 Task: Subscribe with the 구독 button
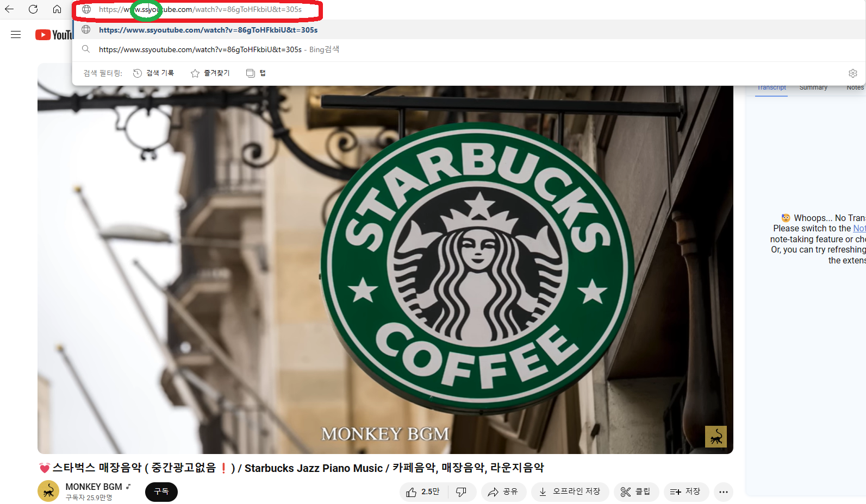point(161,492)
